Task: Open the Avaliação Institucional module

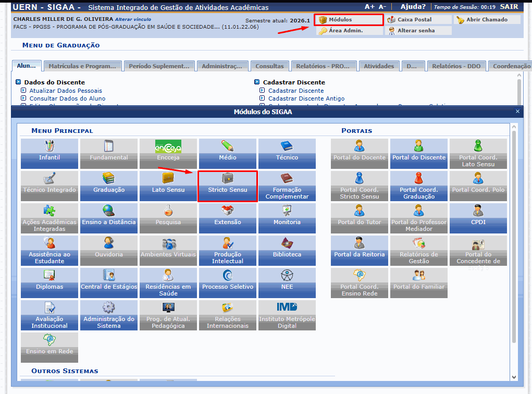Action: tap(50, 315)
